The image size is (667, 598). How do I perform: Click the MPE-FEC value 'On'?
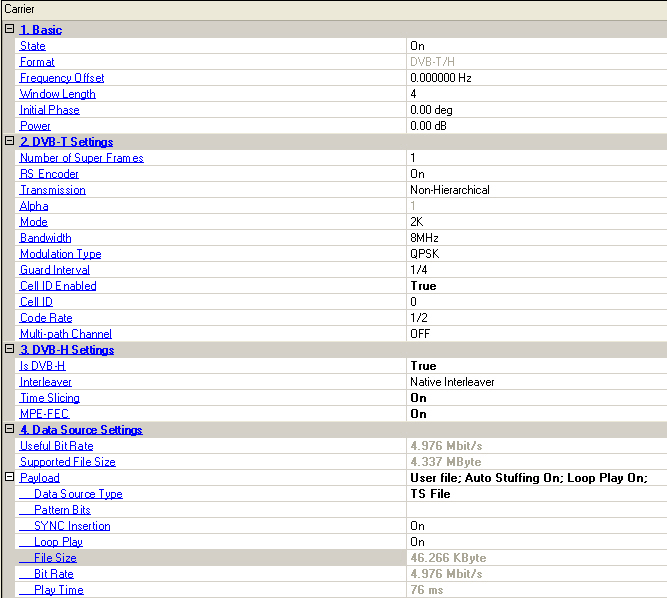point(418,414)
